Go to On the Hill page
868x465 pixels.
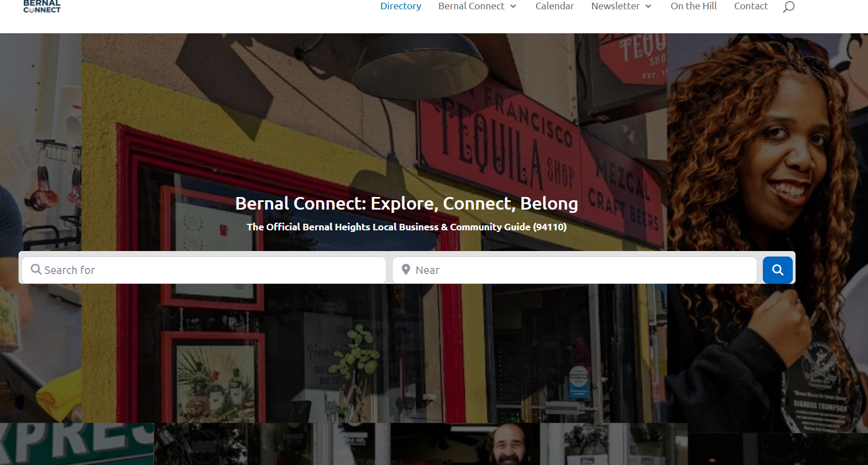(694, 6)
